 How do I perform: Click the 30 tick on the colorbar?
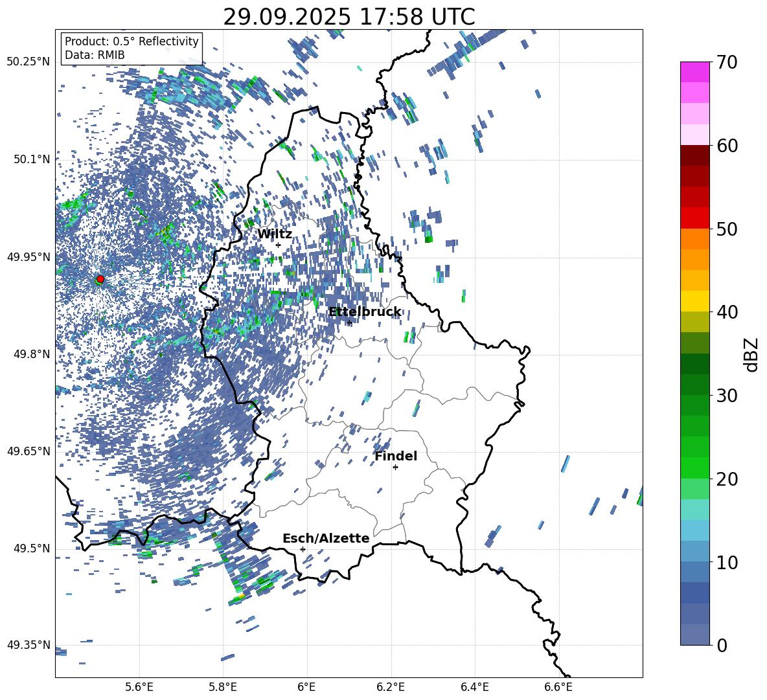(727, 396)
